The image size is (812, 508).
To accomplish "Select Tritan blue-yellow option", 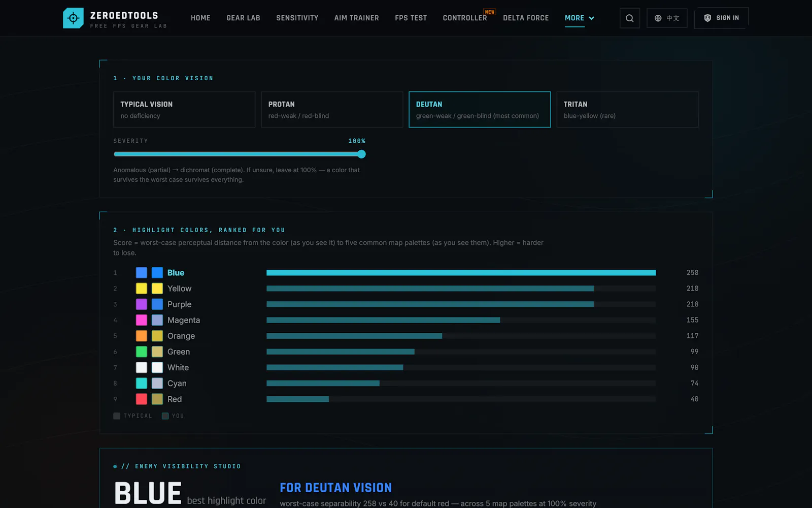I will [x=627, y=109].
